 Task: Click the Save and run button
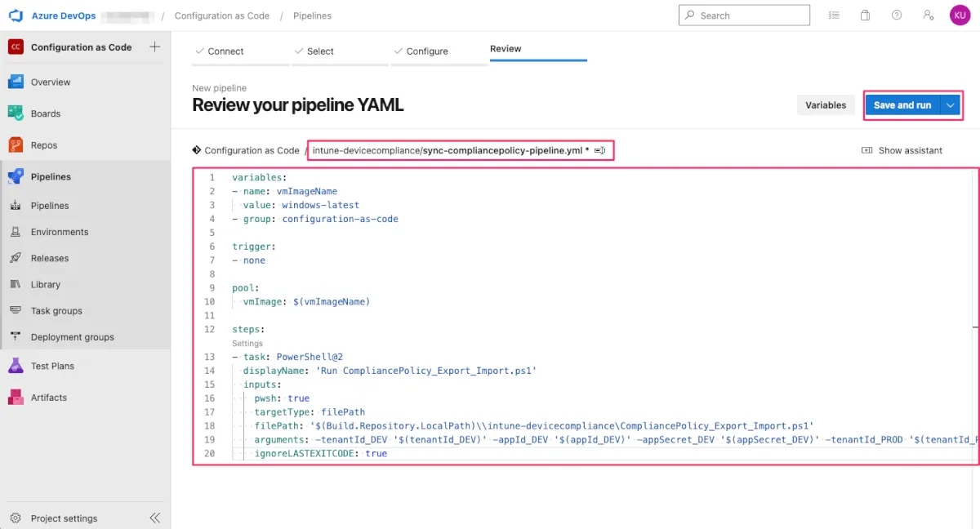coord(902,105)
